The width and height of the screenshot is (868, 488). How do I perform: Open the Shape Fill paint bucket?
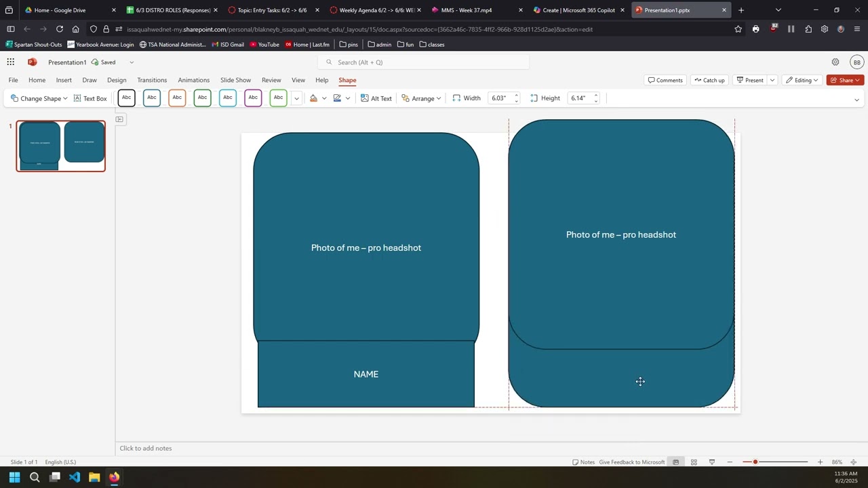[313, 98]
